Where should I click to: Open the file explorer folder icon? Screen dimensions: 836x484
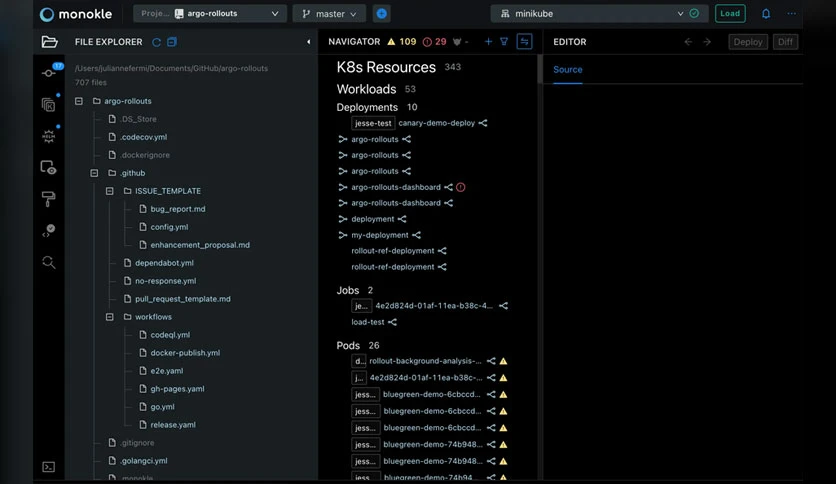click(x=49, y=42)
